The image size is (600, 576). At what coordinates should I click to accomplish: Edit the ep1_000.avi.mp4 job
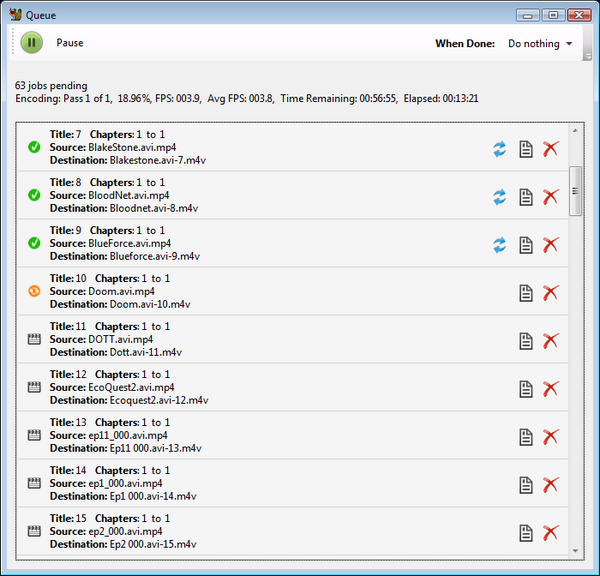(x=526, y=485)
